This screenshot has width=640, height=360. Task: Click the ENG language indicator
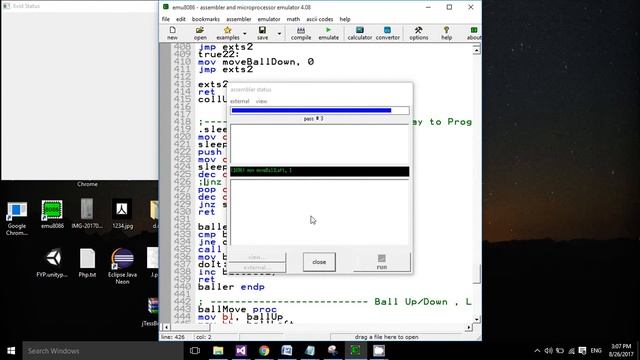596,351
